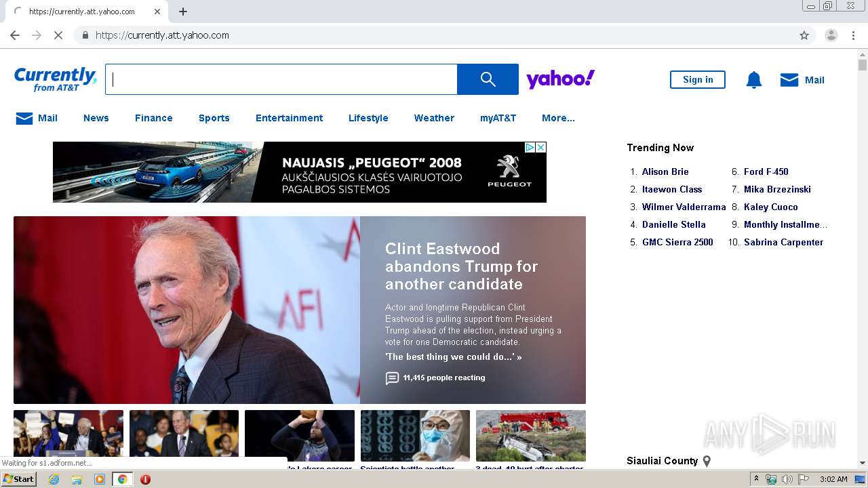
Task: Click in the Yahoo search input field
Action: coord(281,79)
